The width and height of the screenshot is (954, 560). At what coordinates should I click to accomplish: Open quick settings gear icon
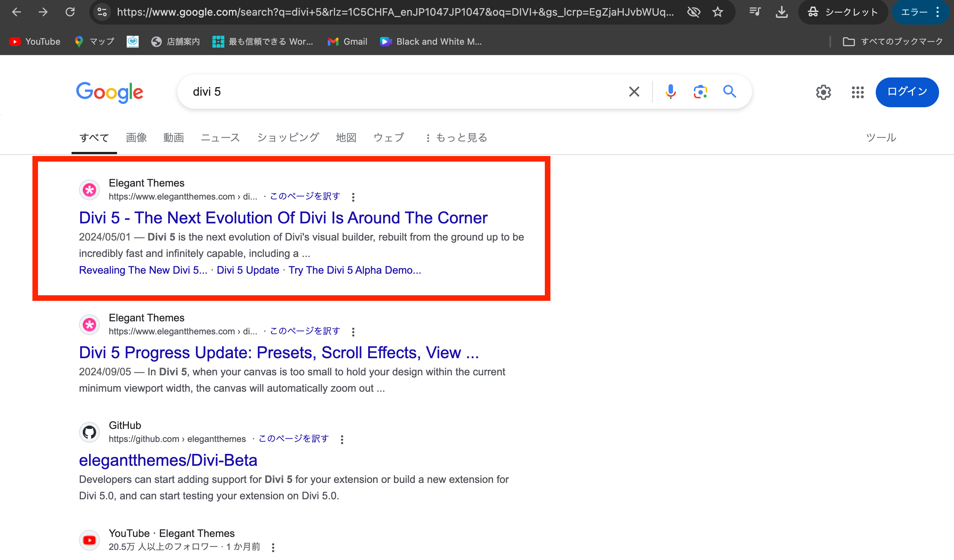[824, 92]
